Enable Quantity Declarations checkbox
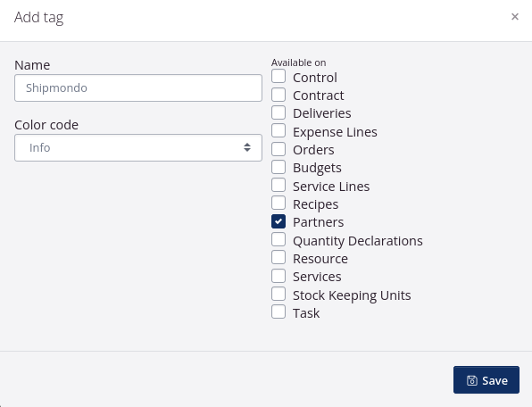The height and width of the screenshot is (407, 532). coord(278,239)
